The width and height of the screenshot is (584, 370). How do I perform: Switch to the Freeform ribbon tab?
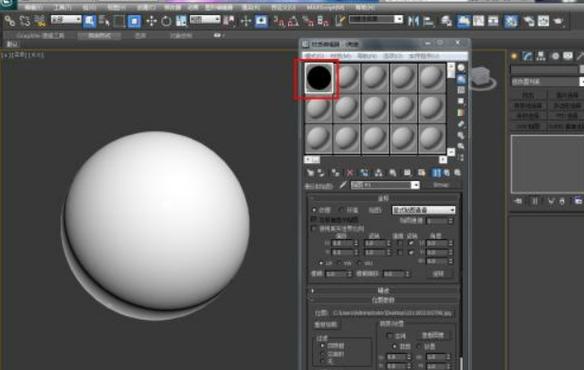(x=99, y=36)
